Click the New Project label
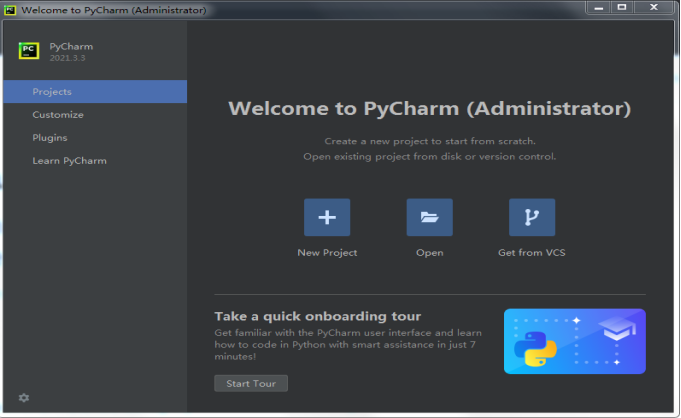This screenshot has height=418, width=681. pos(327,252)
